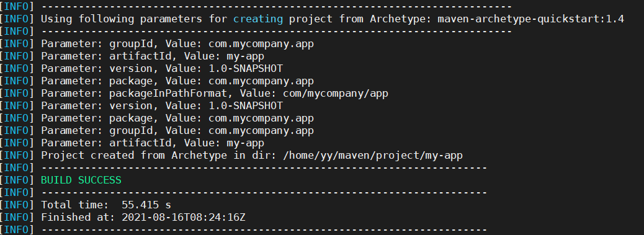Click "1.0-SNAPSHOT" on the line below packageInPathFormat
The image size is (644, 235).
(x=246, y=106)
